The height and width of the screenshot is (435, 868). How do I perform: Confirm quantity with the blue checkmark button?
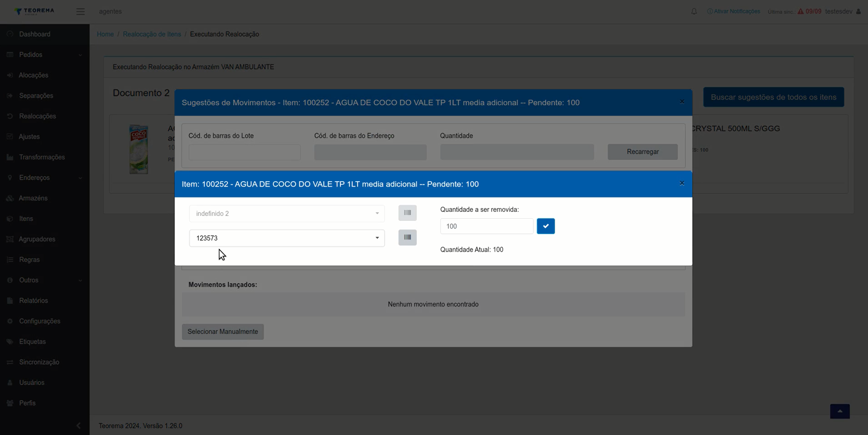point(546,226)
